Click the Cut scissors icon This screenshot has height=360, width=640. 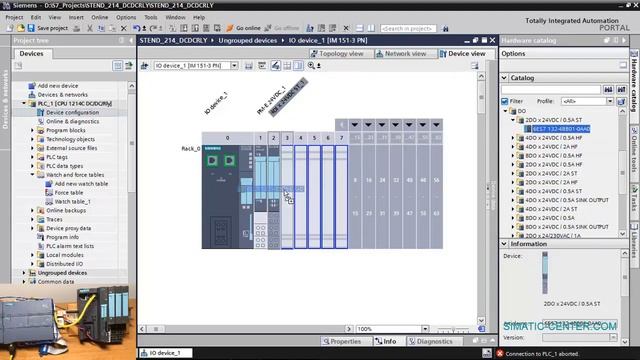(90, 28)
